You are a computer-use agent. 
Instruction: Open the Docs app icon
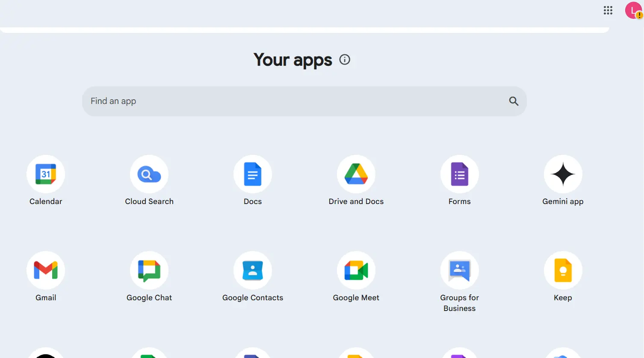tap(253, 174)
